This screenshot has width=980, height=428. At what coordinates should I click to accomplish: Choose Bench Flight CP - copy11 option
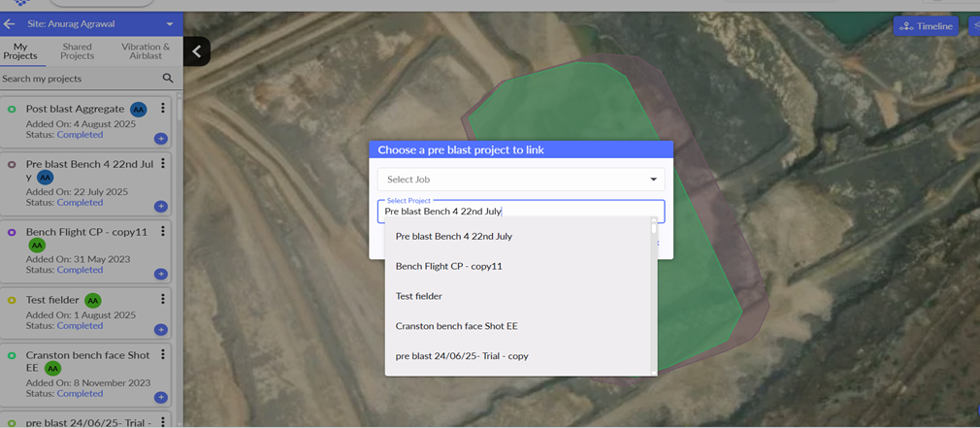[x=518, y=266]
